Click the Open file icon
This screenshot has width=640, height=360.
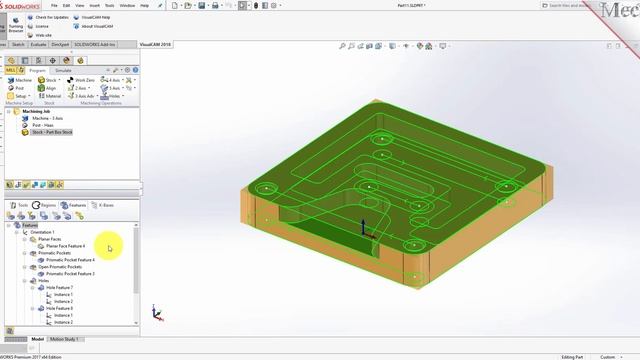188,6
